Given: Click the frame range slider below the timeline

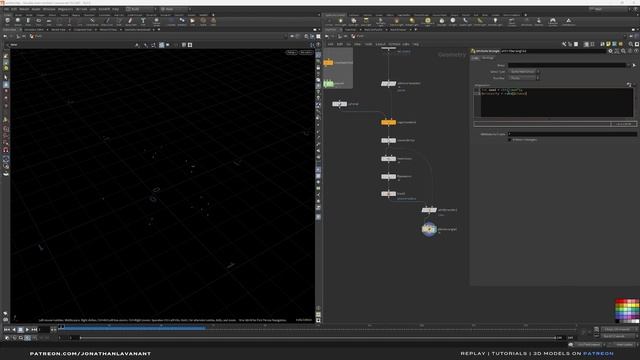Looking at the screenshot, I should coord(318,338).
